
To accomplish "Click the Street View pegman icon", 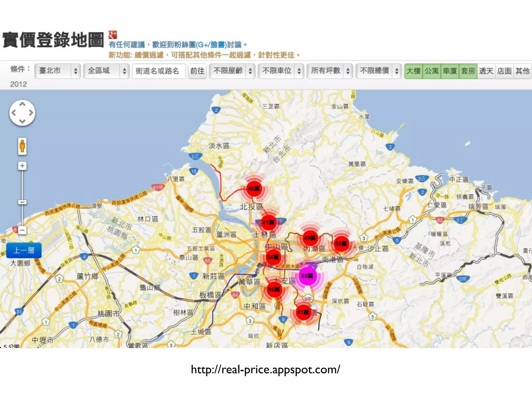I will pos(22,146).
